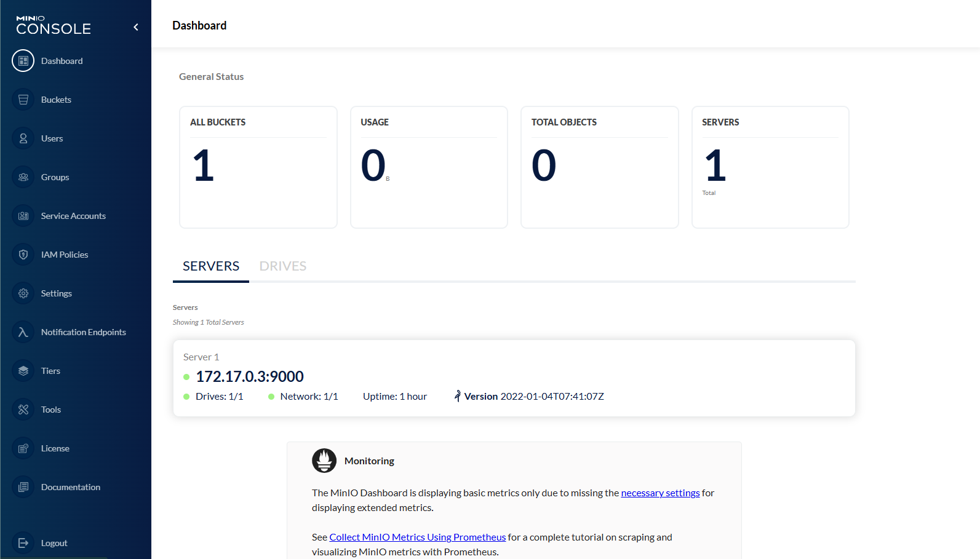Click the Server 1 label
980x559 pixels.
pyautogui.click(x=201, y=357)
